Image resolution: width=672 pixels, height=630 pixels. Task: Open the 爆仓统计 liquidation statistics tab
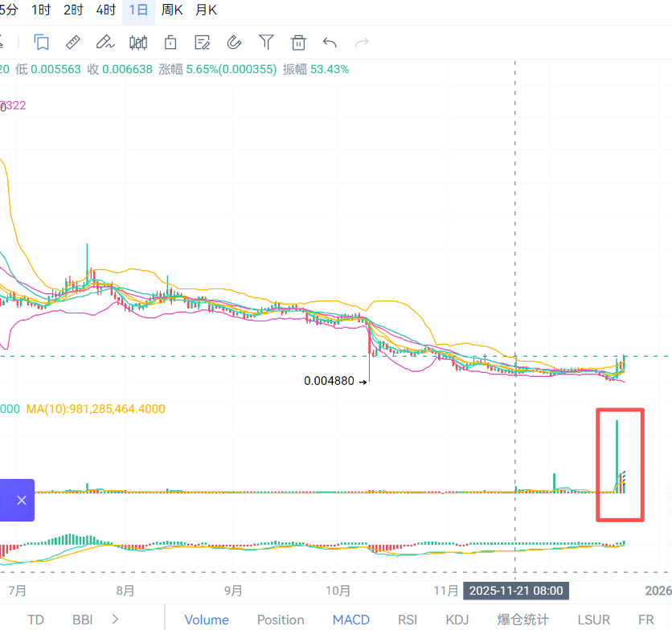click(x=522, y=620)
